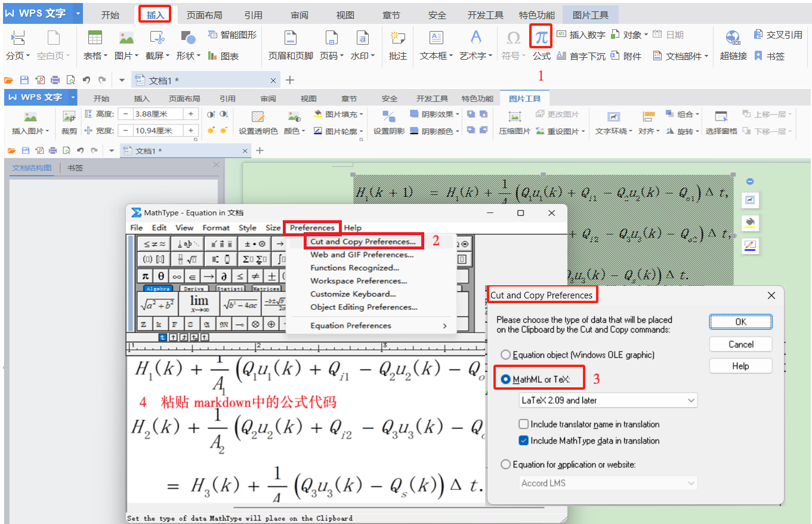Image resolution: width=812 pixels, height=524 pixels.
Task: Add a 批注 comment
Action: [397, 45]
